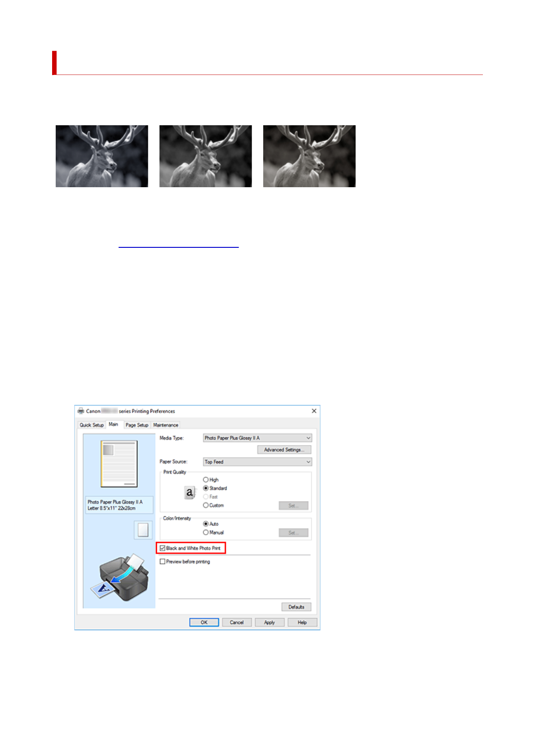Close the Printing Preferences dialog with X

click(314, 411)
